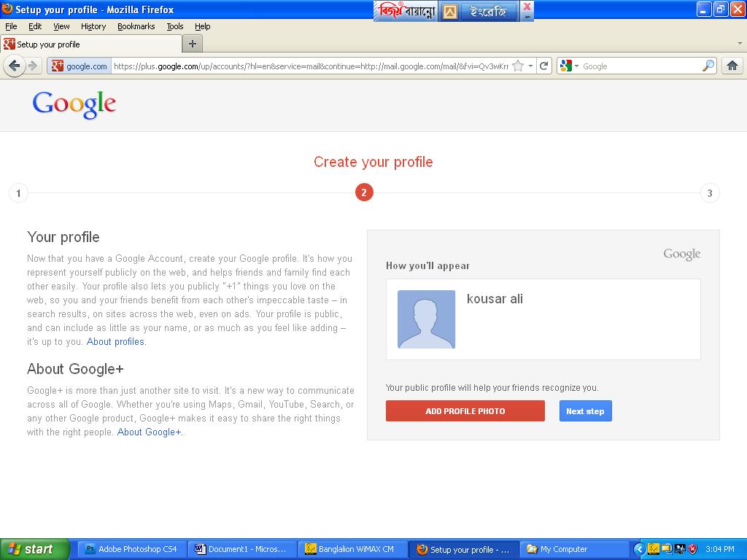This screenshot has width=747, height=560.
Task: Open the About Google+ link
Action: point(150,432)
